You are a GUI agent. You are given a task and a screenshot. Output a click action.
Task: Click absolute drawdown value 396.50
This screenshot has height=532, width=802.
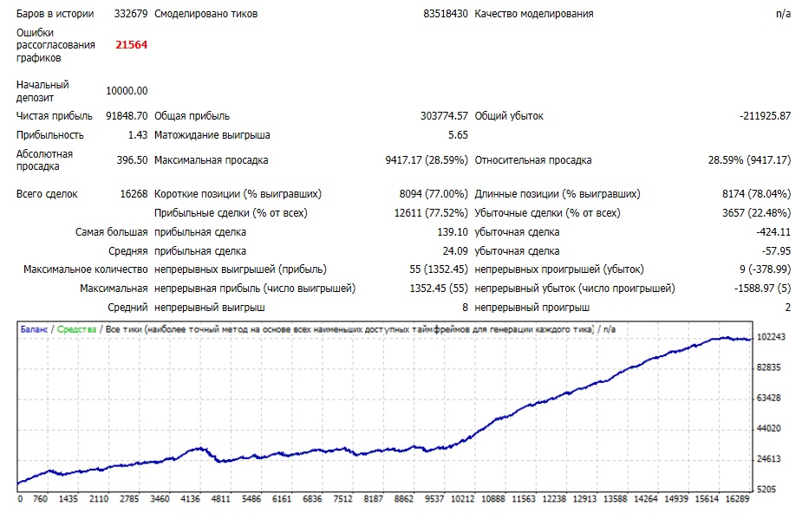click(132, 160)
